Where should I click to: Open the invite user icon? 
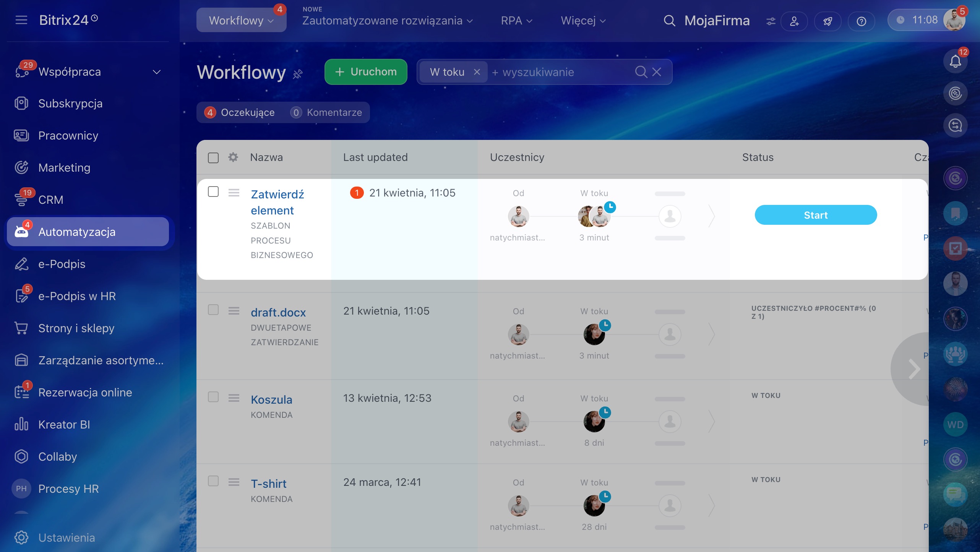pyautogui.click(x=794, y=21)
